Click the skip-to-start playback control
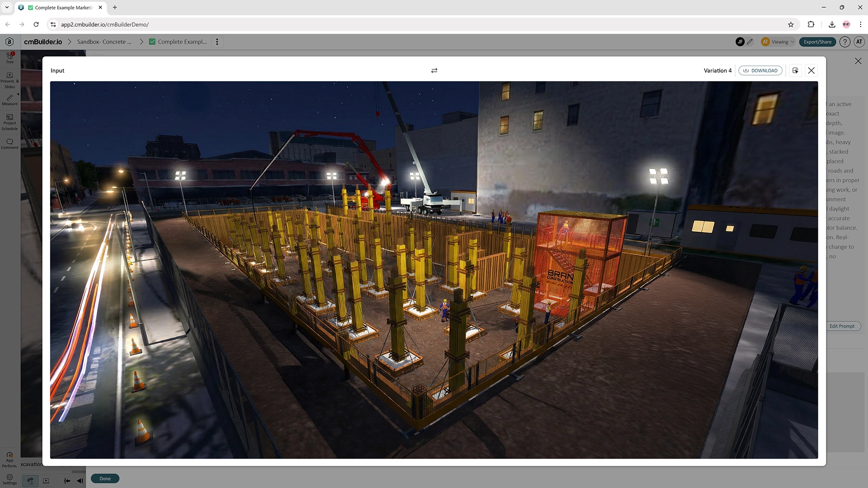Viewport: 868px width, 488px height. click(x=66, y=481)
